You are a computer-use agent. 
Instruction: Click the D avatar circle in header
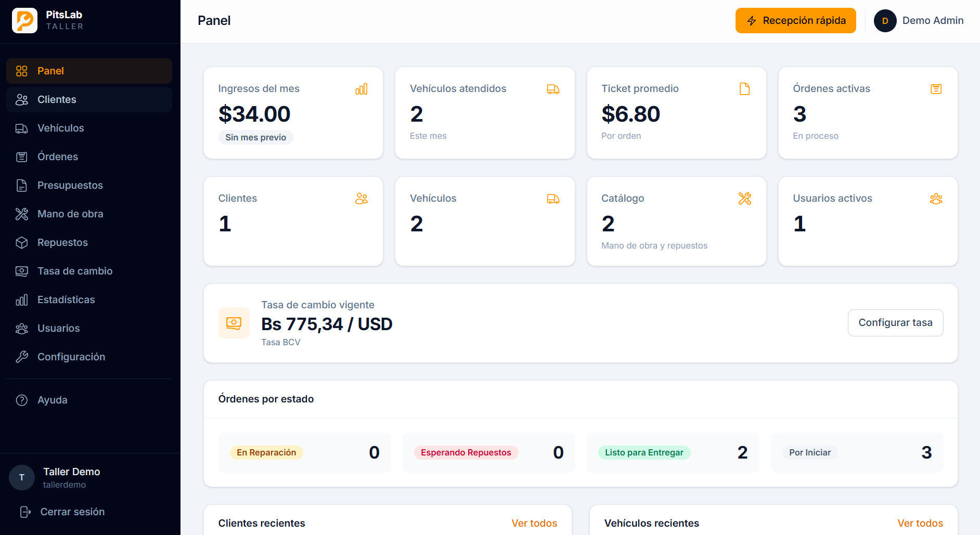(885, 21)
